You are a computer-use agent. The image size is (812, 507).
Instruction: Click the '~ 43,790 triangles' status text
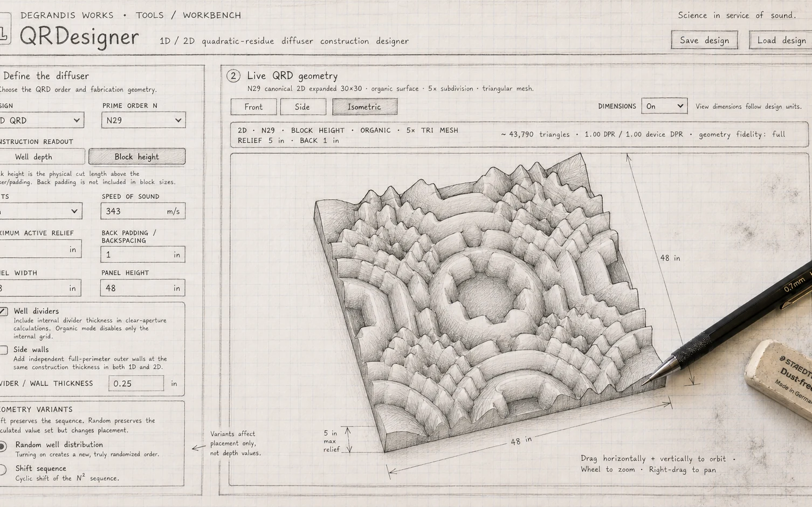click(535, 134)
